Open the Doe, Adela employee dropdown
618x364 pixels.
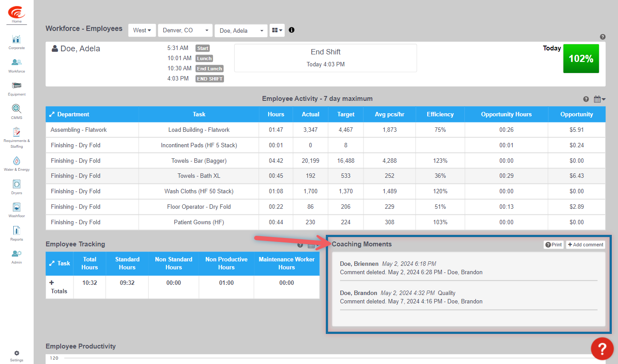tap(241, 31)
